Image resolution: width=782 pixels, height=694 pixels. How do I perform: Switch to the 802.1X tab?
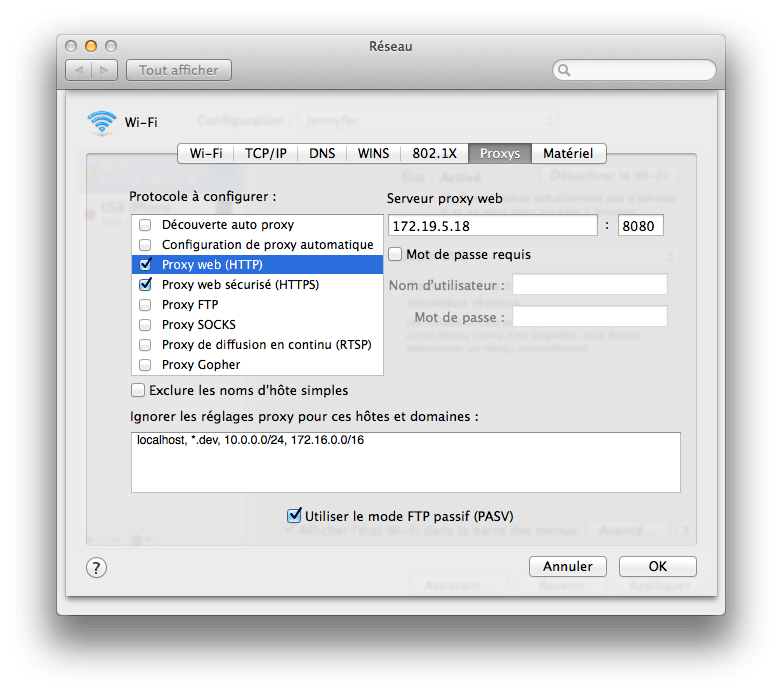click(x=434, y=153)
